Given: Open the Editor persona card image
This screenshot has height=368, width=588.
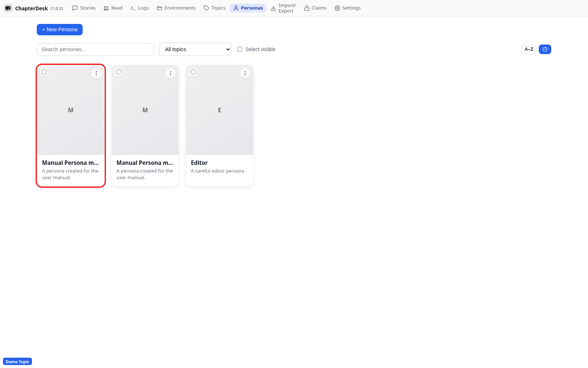Looking at the screenshot, I should [x=220, y=110].
